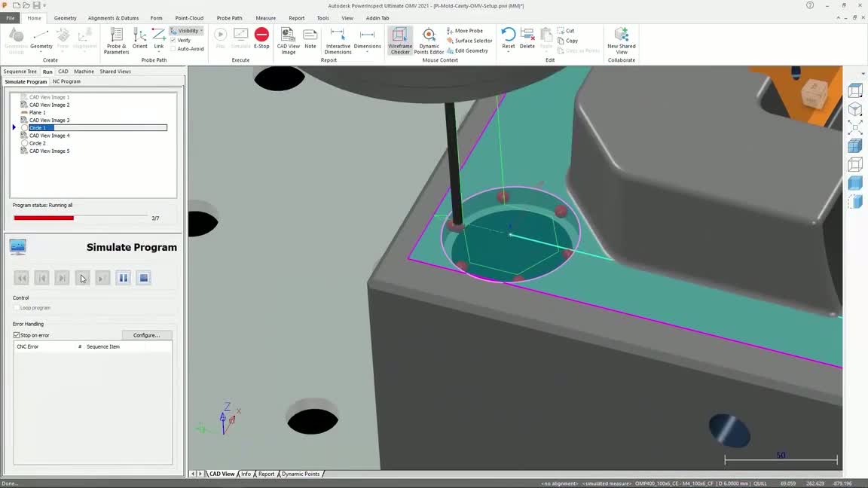Select CAD View Image 5 item

49,151
